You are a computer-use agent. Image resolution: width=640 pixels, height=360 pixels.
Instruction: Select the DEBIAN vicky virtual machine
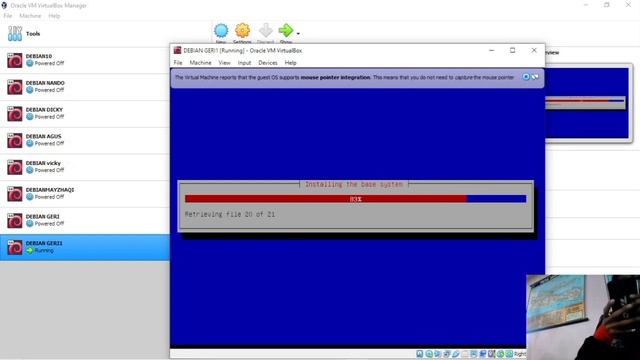84,167
